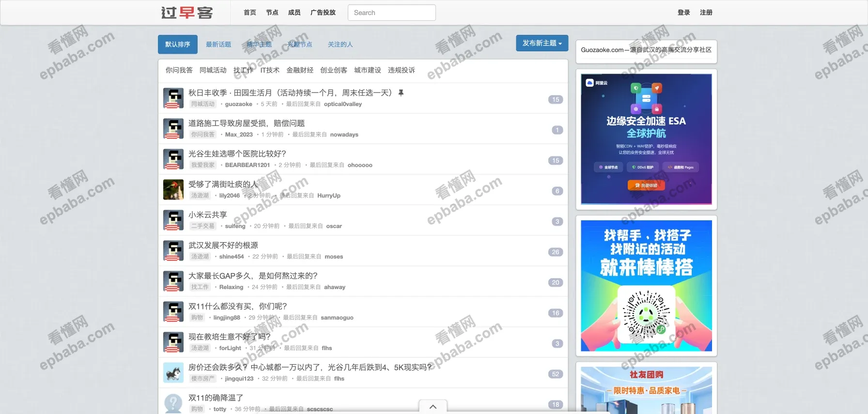The width and height of the screenshot is (868, 414).
Task: Open shine454 avatar on 武汉发展 topic
Action: 173,250
